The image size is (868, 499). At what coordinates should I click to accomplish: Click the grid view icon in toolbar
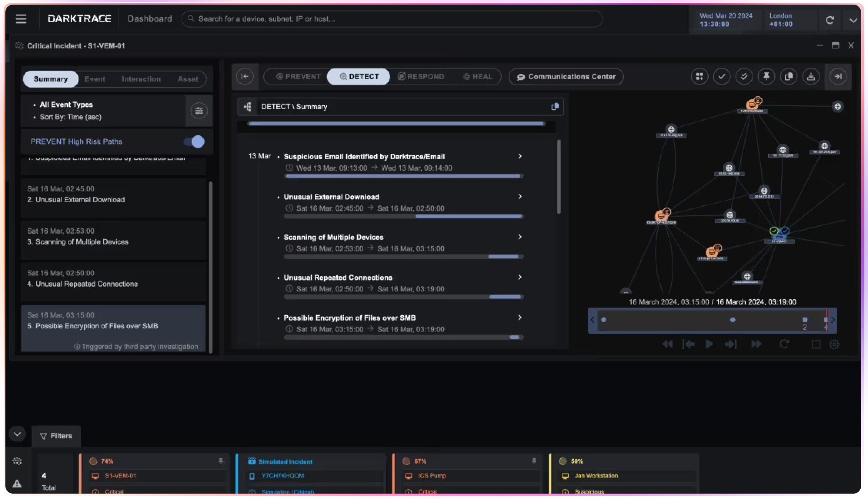coord(699,77)
